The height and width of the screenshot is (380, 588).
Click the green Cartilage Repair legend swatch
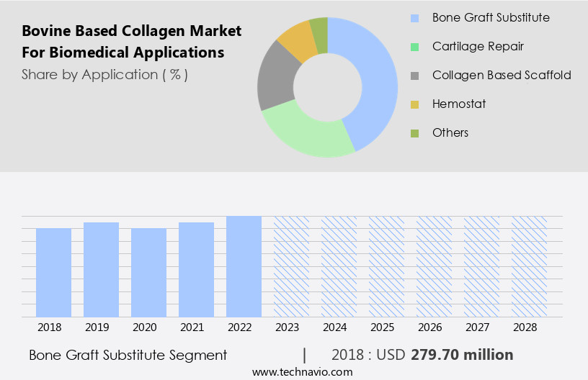414,46
